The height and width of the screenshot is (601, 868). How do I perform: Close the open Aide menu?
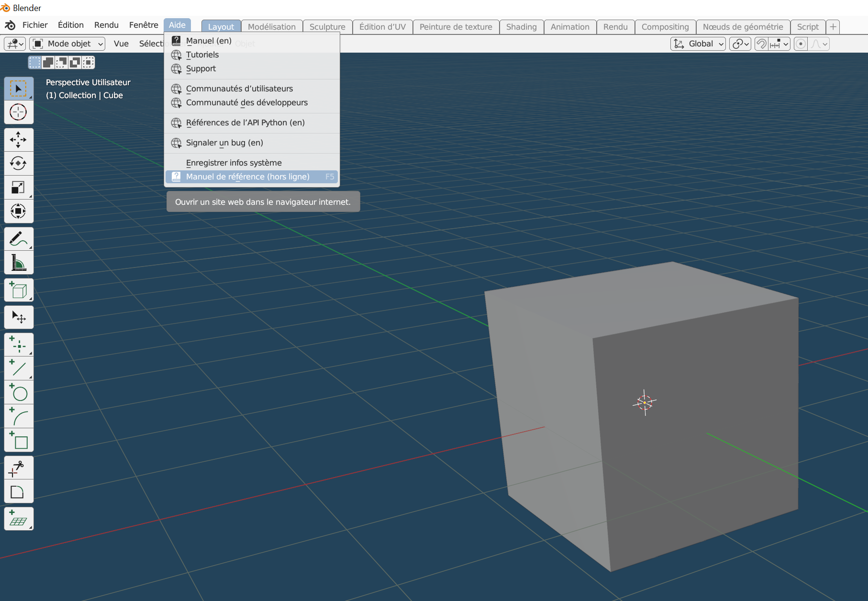(177, 25)
